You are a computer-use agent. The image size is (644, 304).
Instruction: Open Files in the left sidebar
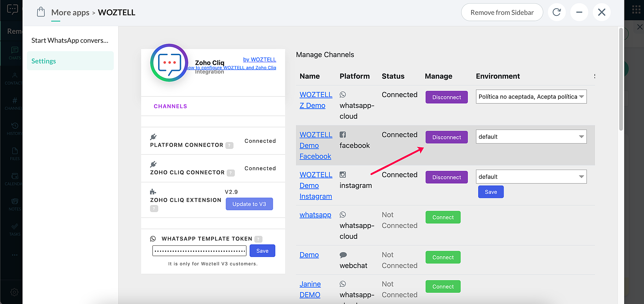point(14,154)
